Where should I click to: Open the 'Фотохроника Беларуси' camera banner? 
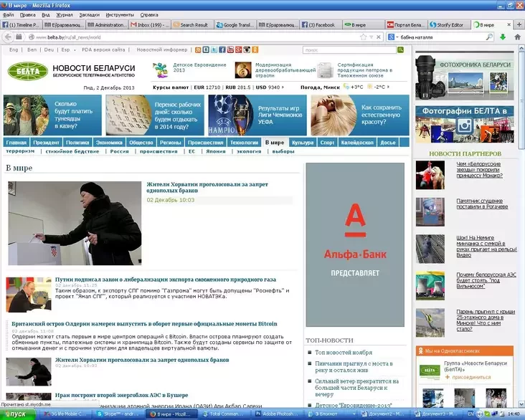click(465, 77)
